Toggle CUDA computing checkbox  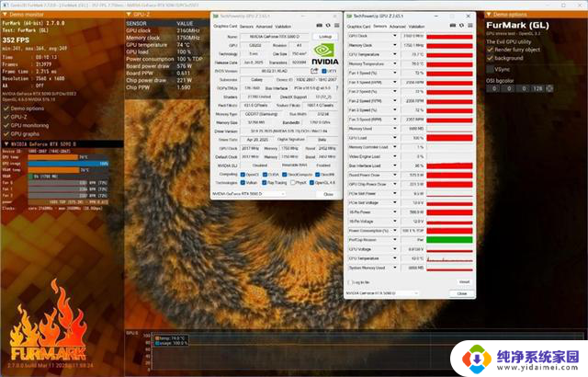click(x=266, y=175)
